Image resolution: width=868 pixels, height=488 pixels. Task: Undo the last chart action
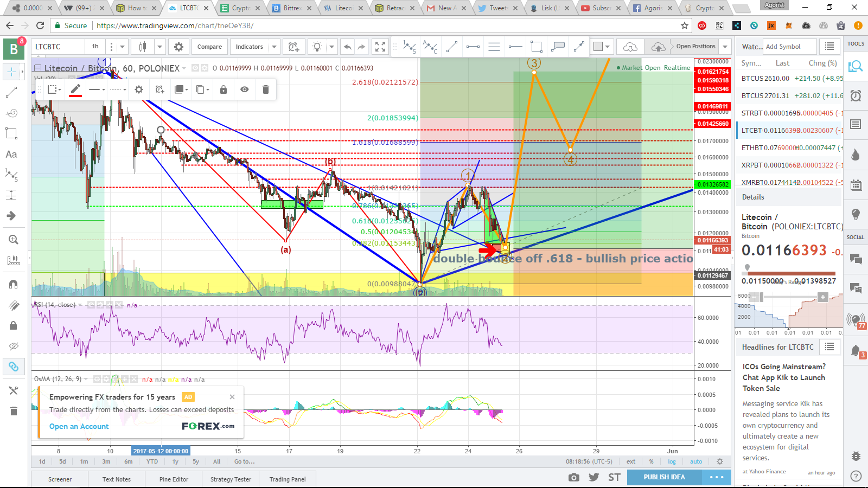348,47
